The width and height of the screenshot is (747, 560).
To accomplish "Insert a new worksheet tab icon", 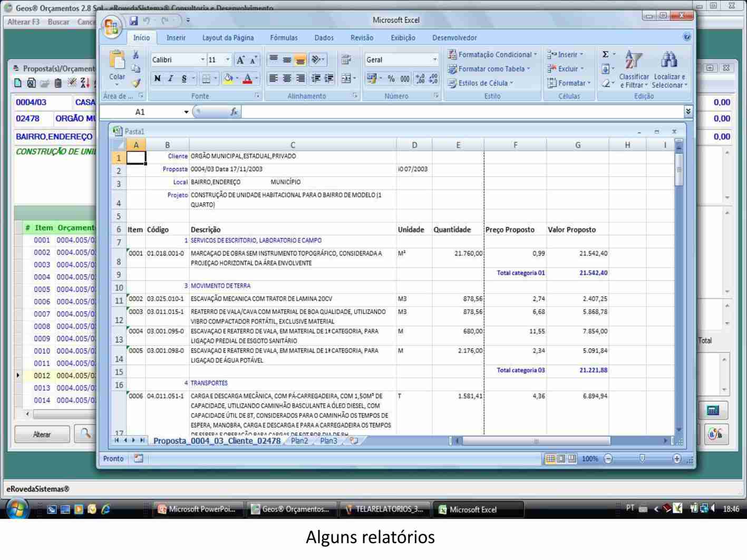I will tap(354, 440).
